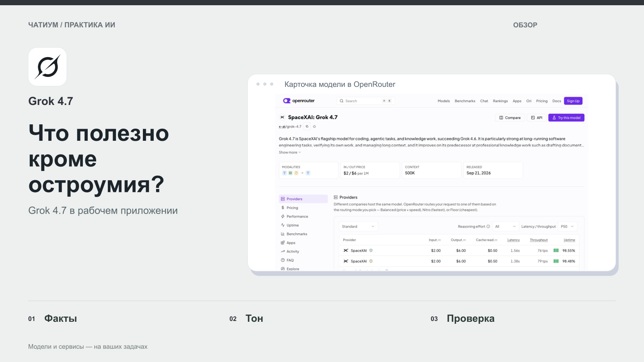Click the SpaceXAI logo beside the model title

282,117
